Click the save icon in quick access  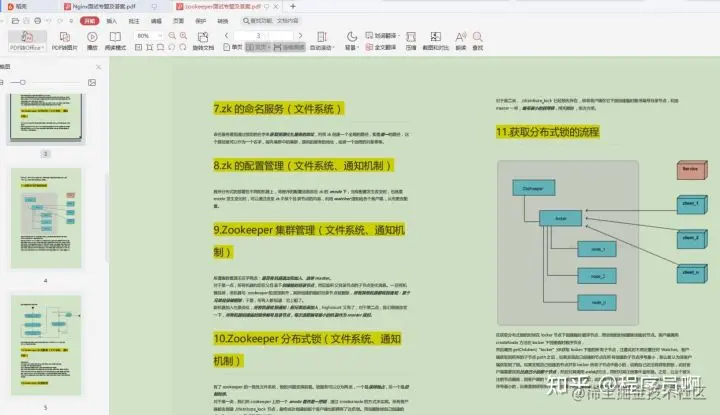pyautogui.click(x=26, y=21)
